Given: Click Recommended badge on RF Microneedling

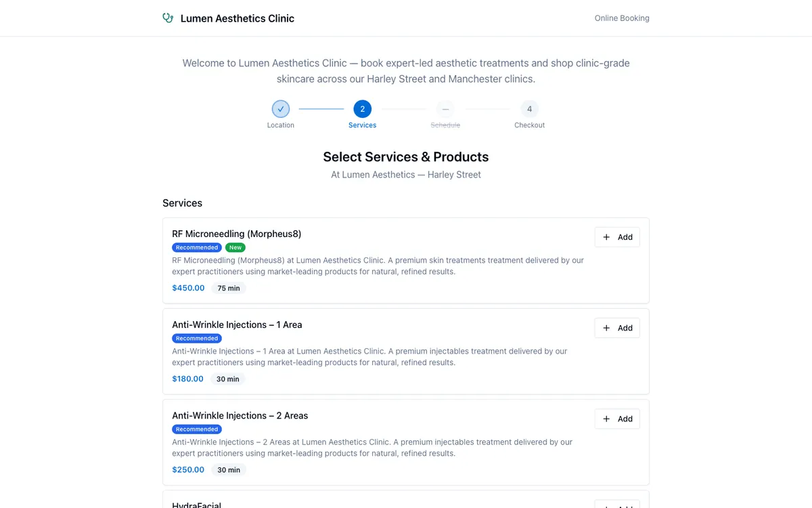Looking at the screenshot, I should pos(197,248).
